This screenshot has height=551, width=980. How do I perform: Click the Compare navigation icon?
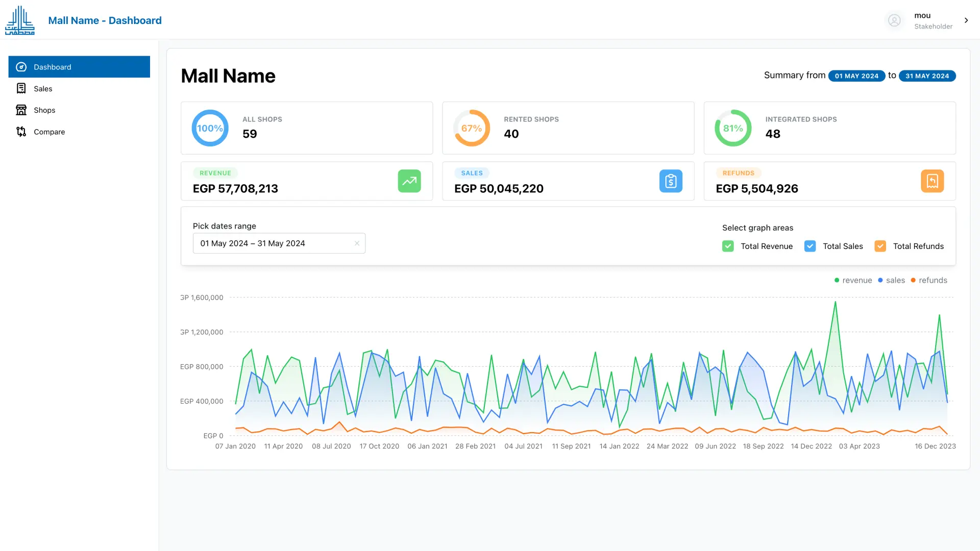point(21,131)
